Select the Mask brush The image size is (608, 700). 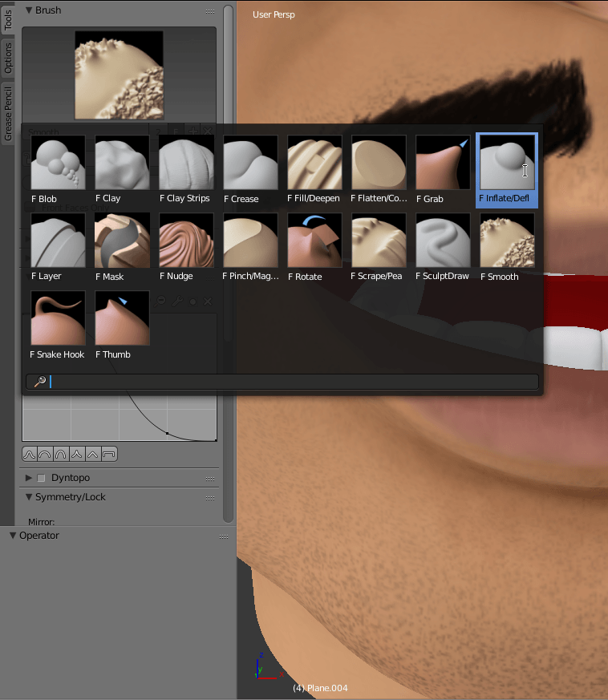pos(122,241)
